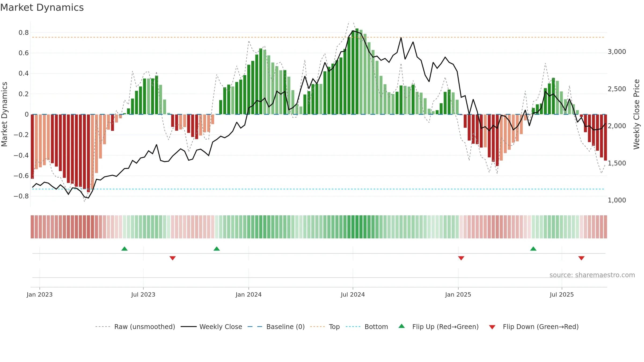Viewport: 644px width, 362px height.
Task: Click the 2,500 price tick on right axis
Action: click(x=617, y=89)
